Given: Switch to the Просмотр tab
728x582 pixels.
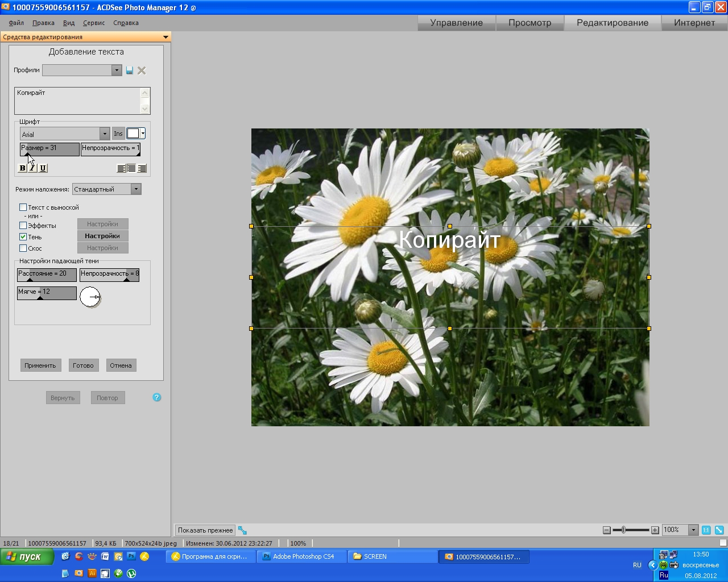Looking at the screenshot, I should point(530,23).
